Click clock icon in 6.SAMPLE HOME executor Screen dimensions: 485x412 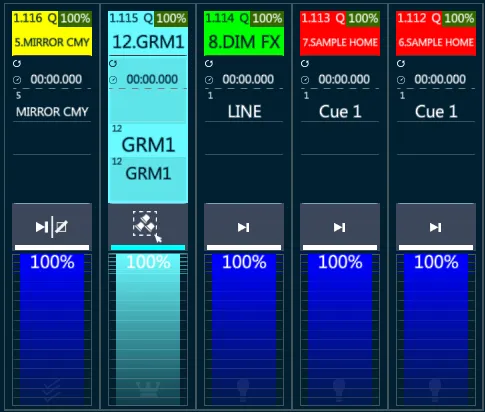pyautogui.click(x=401, y=80)
